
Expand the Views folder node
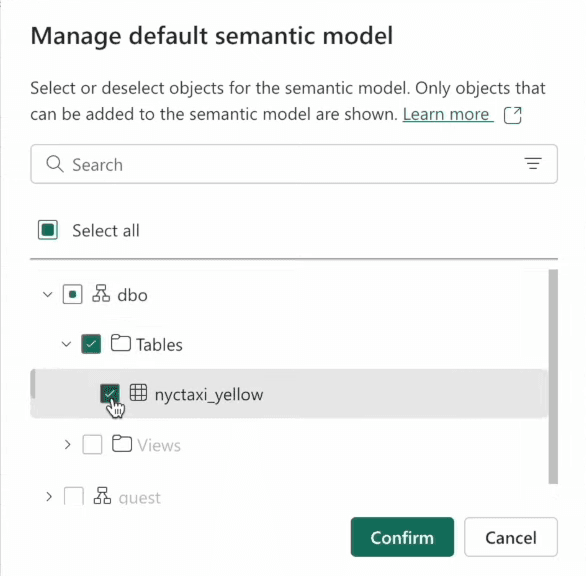[67, 444]
